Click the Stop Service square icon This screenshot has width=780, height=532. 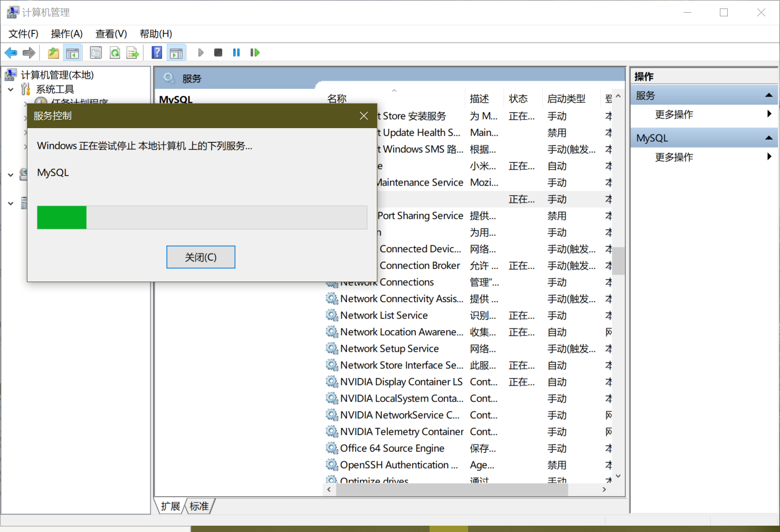[x=218, y=52]
